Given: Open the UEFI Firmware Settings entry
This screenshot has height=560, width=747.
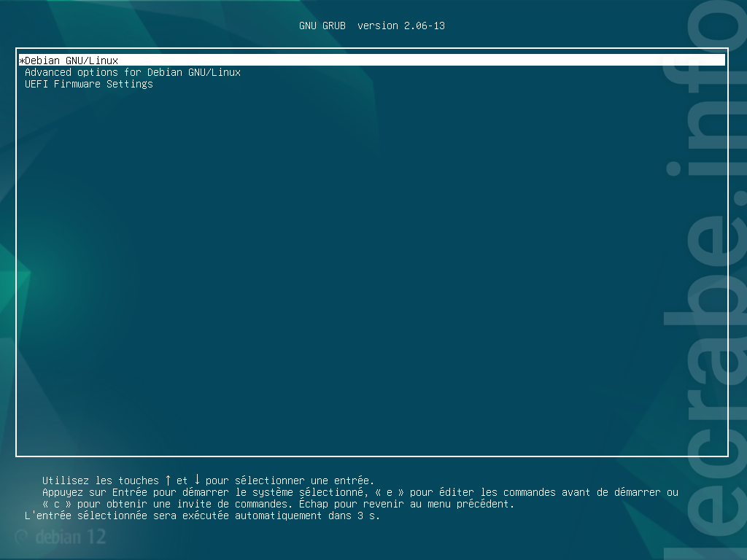Looking at the screenshot, I should point(88,84).
